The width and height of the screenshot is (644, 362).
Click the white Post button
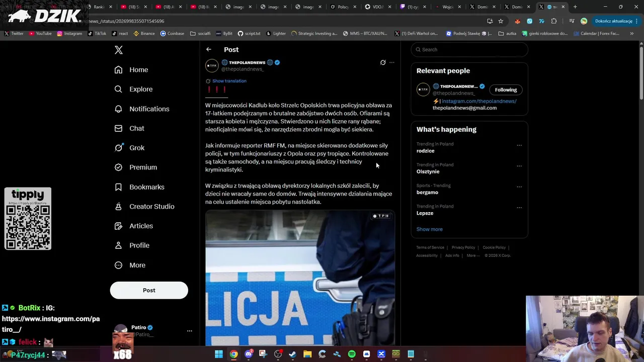point(149,290)
